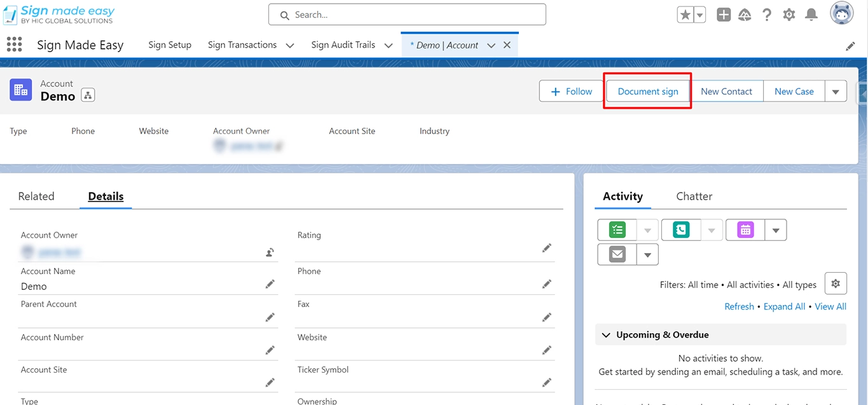Open the Demo Account tab dropdown chevron
The height and width of the screenshot is (405, 868).
(x=491, y=45)
